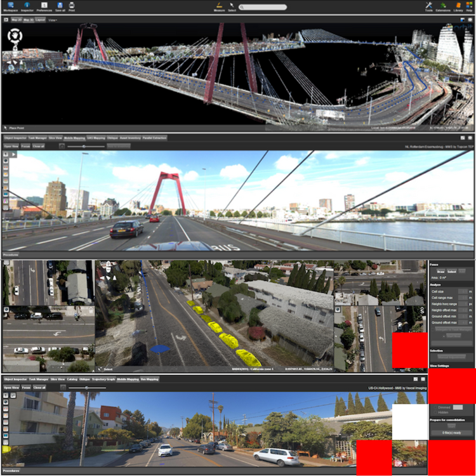
Task: Click the Draw button under Fence
Action: 440,271
